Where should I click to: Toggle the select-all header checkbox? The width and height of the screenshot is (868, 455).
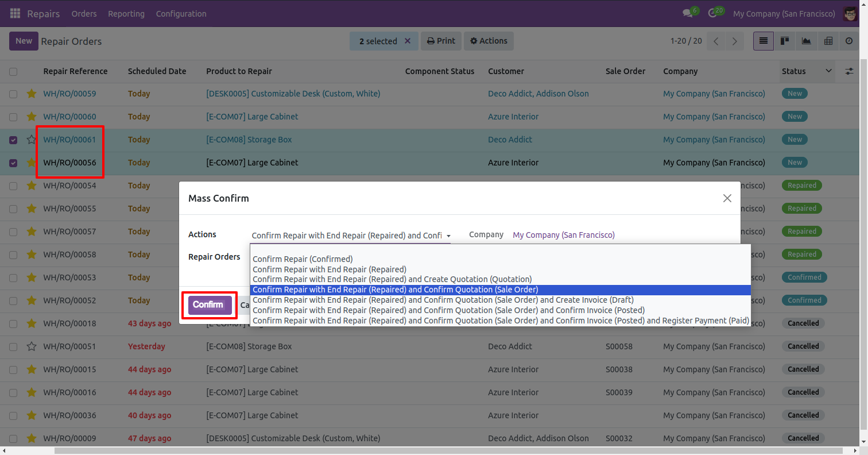(13, 71)
